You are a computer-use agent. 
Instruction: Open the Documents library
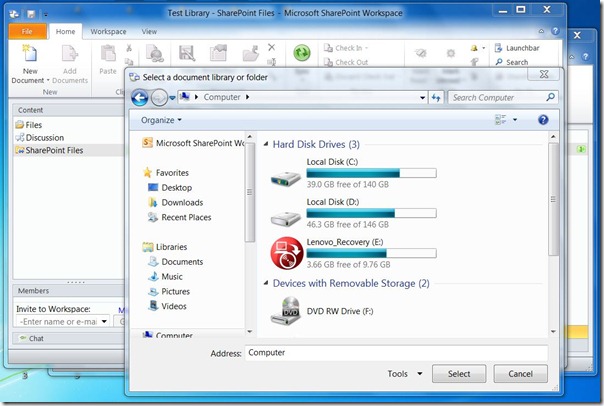(176, 262)
